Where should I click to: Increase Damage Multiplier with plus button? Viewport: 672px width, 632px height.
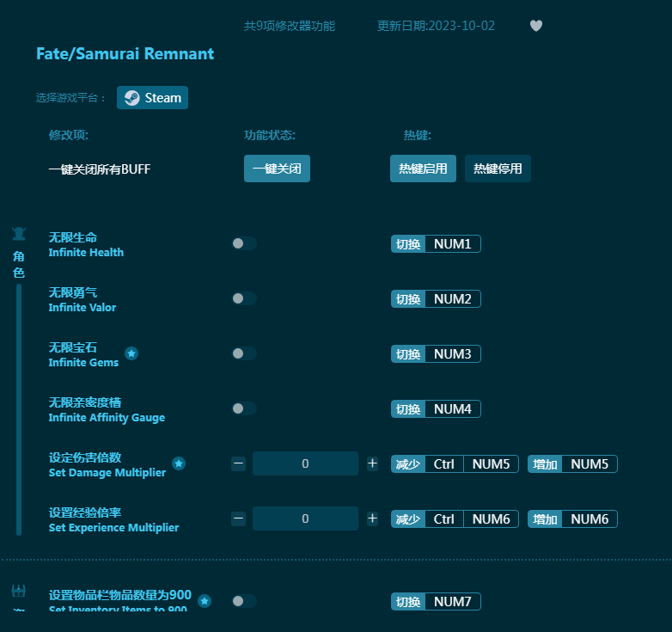tap(372, 463)
